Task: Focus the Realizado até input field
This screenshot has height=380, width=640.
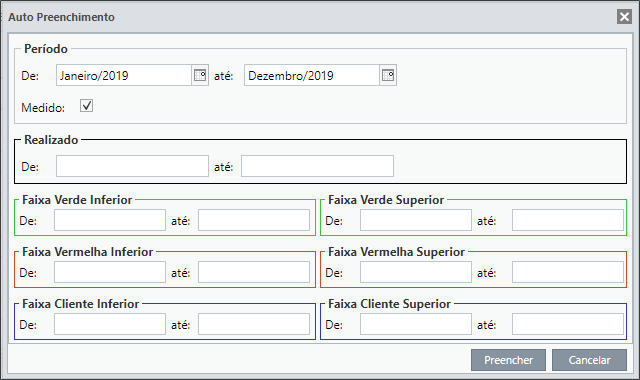Action: click(x=318, y=166)
